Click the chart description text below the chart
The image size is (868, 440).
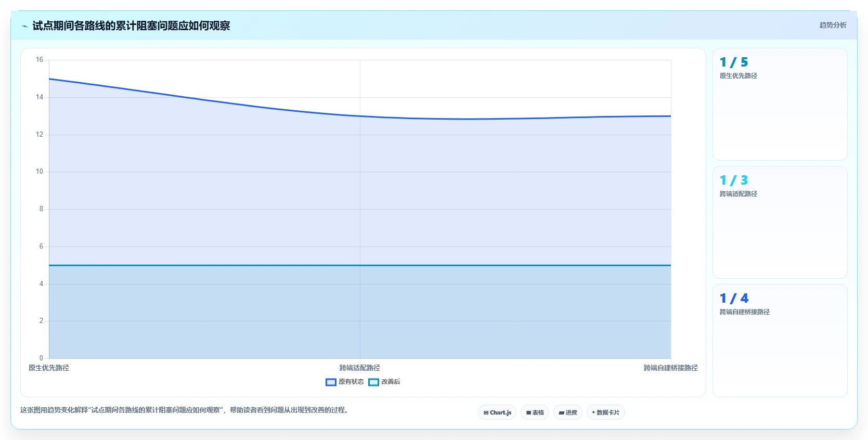(184, 410)
